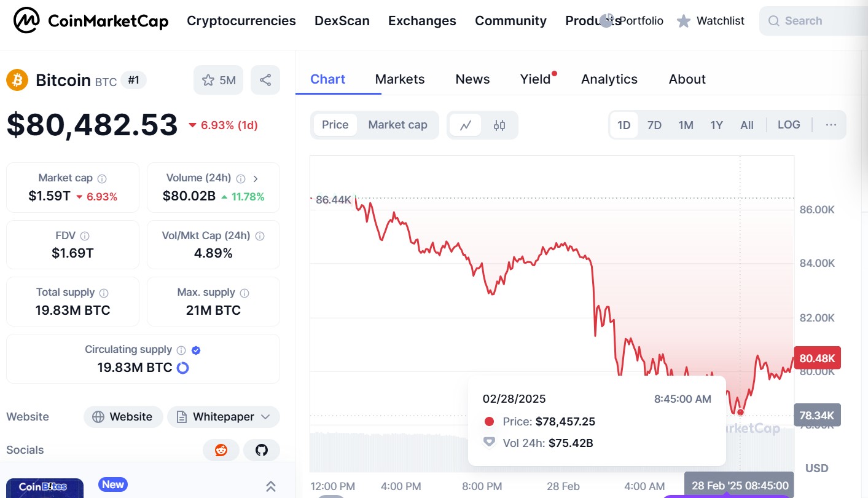The height and width of the screenshot is (498, 868).
Task: Click the Market cap info icon
Action: 102,178
